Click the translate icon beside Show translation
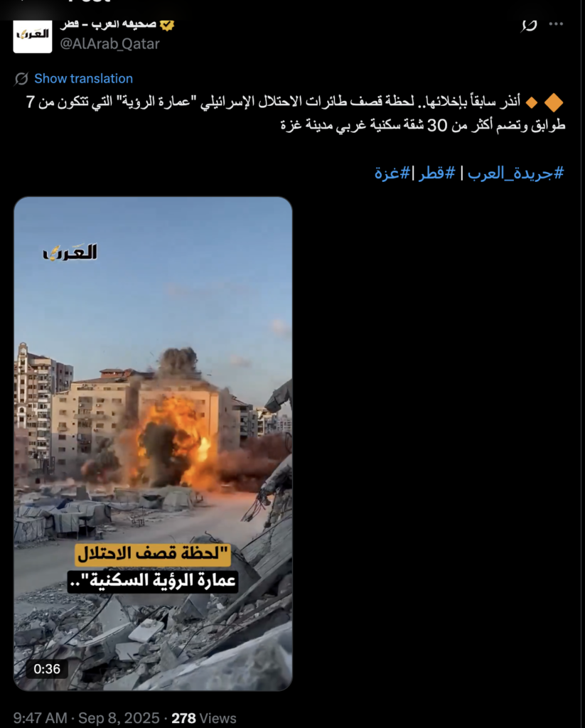Image resolution: width=585 pixels, height=728 pixels. [21, 78]
